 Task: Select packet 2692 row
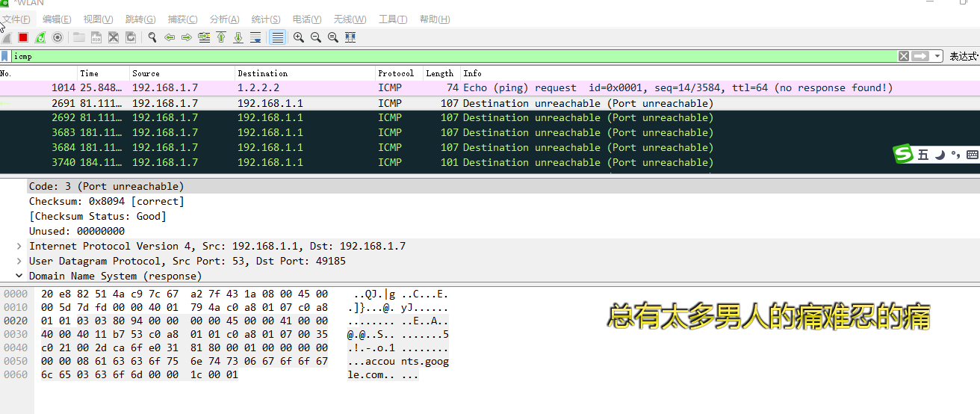click(x=490, y=118)
